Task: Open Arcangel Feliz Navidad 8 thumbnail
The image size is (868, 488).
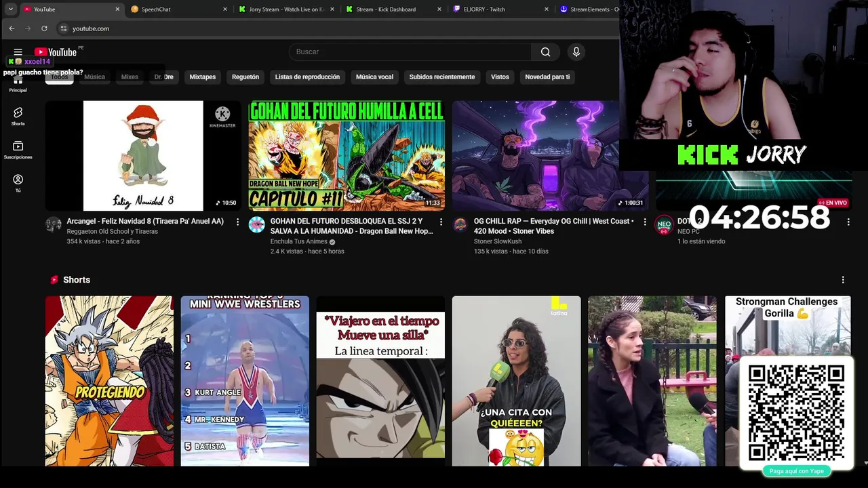Action: coord(143,156)
